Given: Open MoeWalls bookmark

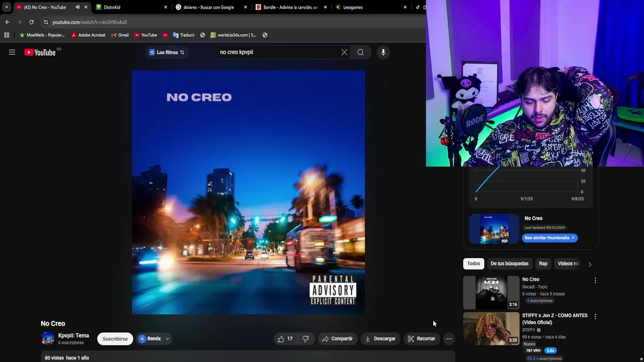Looking at the screenshot, I should pos(42,35).
